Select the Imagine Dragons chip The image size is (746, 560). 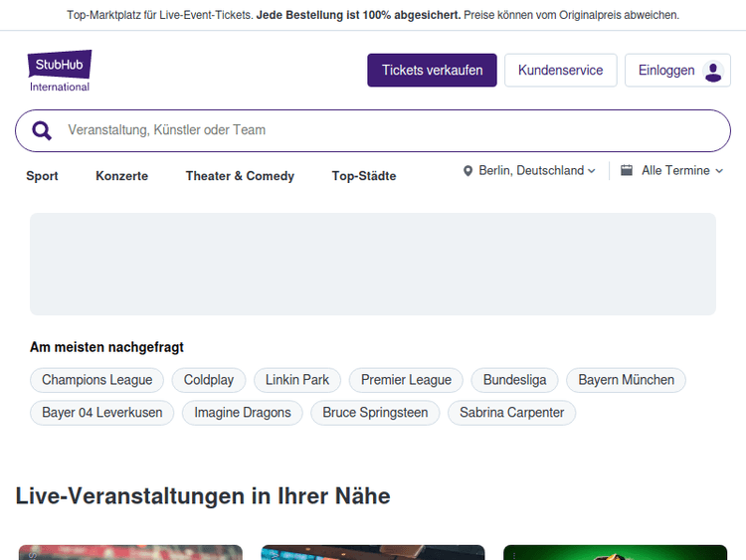[x=242, y=413]
